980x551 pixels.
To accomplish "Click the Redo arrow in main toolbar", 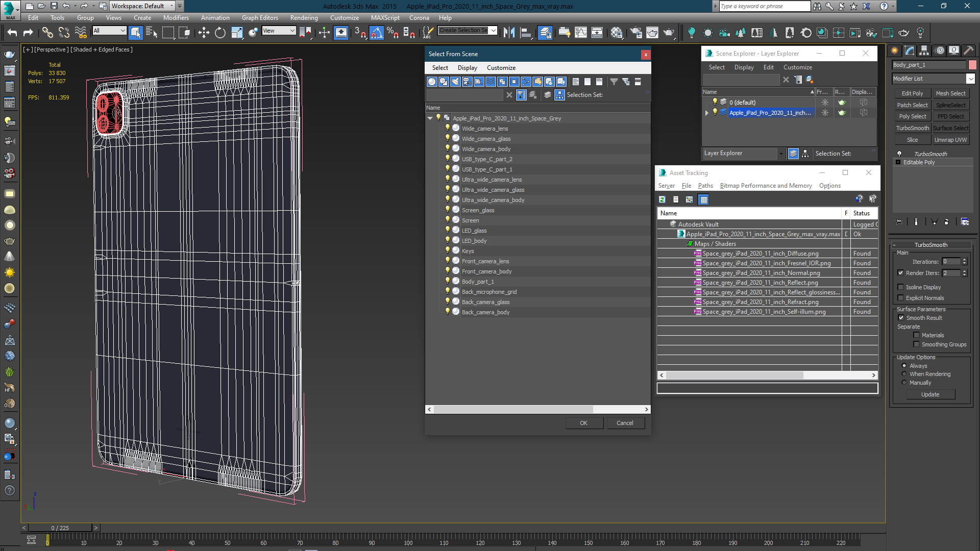I will pyautogui.click(x=29, y=33).
